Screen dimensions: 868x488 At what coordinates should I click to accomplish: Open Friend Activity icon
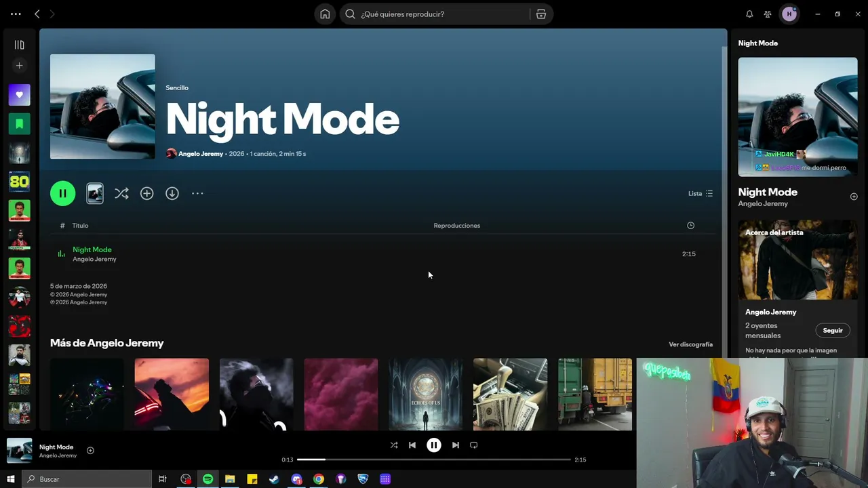[768, 14]
